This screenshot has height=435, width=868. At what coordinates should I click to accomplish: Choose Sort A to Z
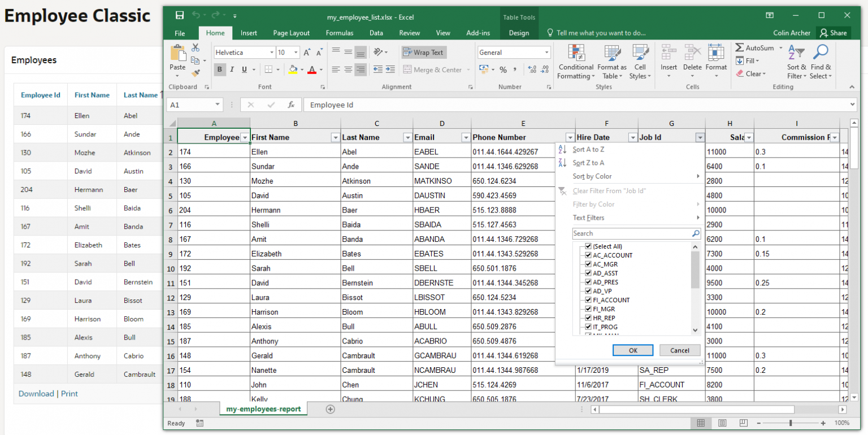[x=588, y=150]
